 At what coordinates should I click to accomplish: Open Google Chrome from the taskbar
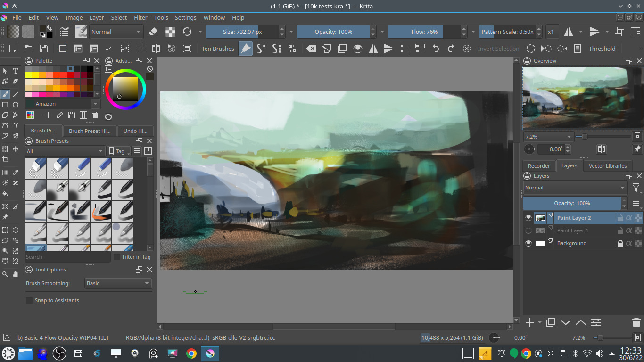click(191, 354)
